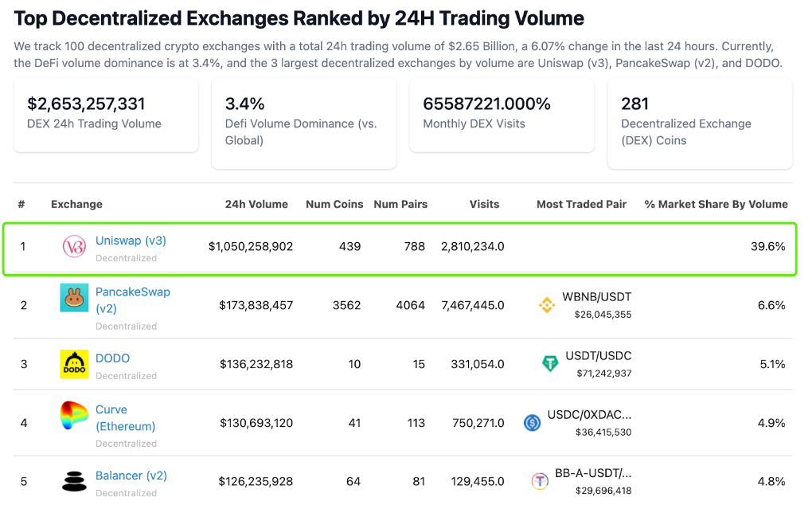This screenshot has width=812, height=505.
Task: Click PancakeSwap's $173,838,457 volume value
Action: (x=256, y=306)
